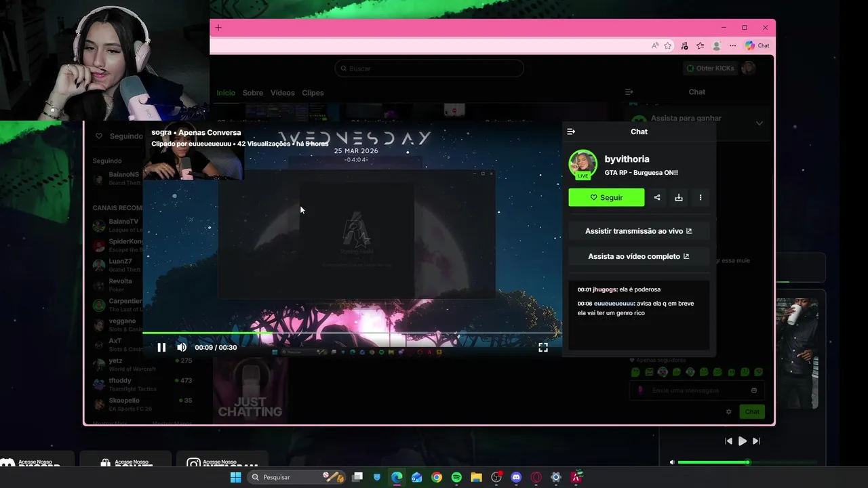Send message with green Chat button
The height and width of the screenshot is (488, 868).
752,411
